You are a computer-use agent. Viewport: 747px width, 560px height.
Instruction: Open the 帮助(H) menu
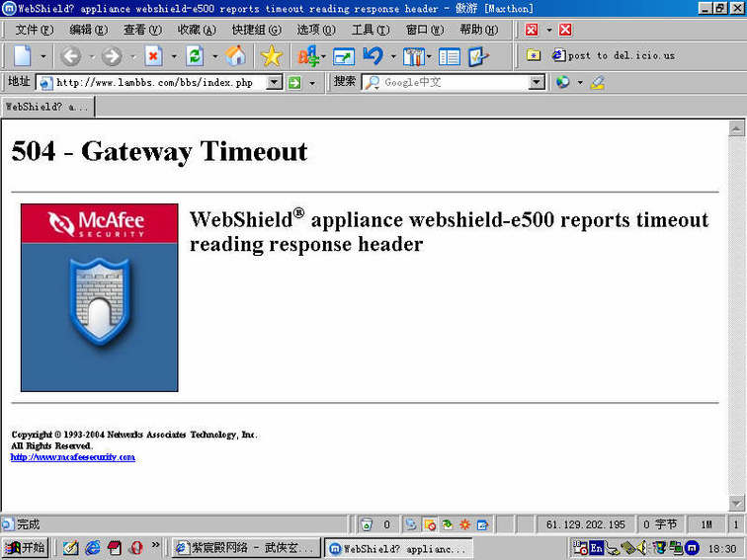tap(479, 30)
